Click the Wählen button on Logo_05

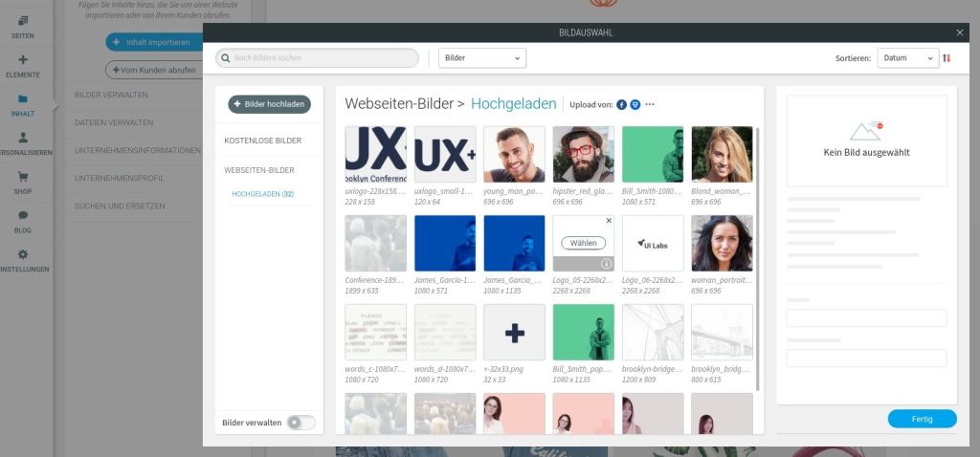coord(583,243)
